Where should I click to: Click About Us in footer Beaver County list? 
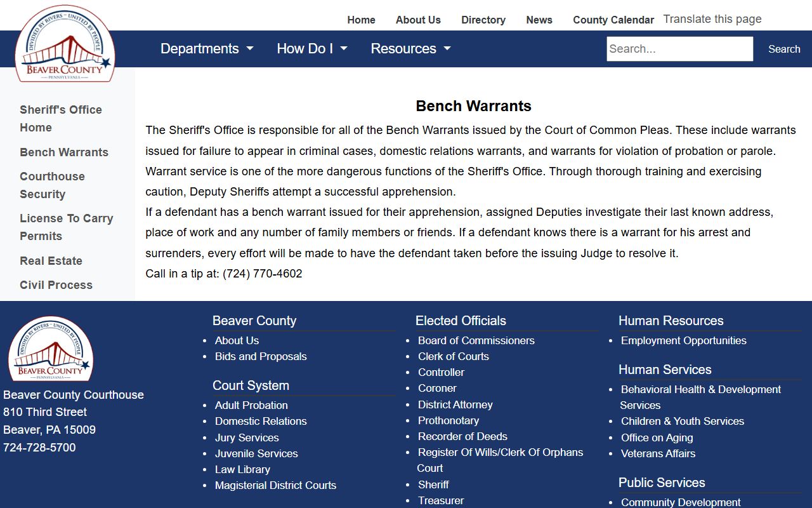(x=237, y=340)
